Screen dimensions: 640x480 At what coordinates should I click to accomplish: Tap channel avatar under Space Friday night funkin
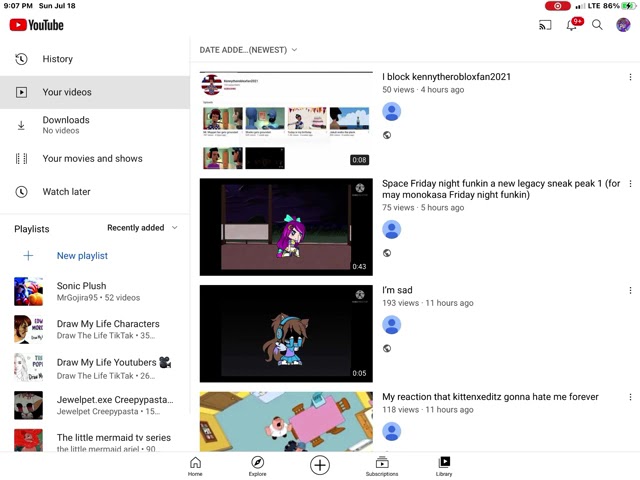pyautogui.click(x=391, y=229)
